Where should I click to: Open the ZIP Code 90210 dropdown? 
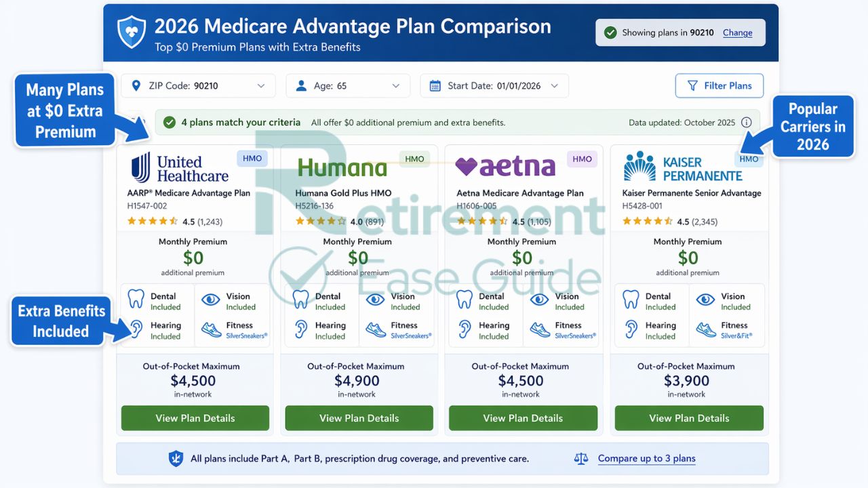[x=261, y=85]
